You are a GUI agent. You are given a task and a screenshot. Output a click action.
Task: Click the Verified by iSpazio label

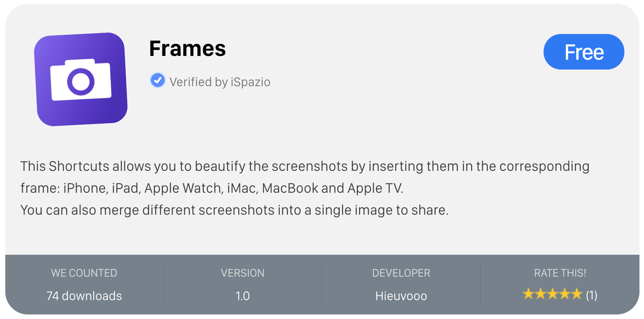coord(220,82)
